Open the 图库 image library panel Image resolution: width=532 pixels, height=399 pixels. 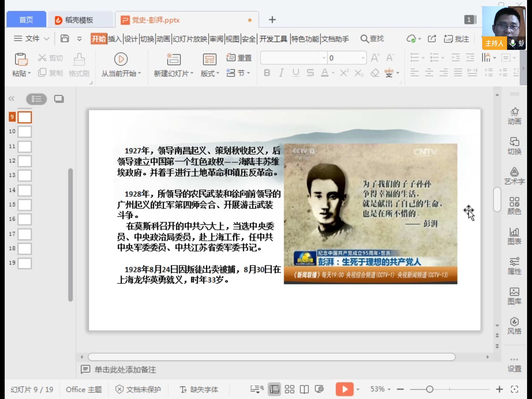pyautogui.click(x=514, y=296)
